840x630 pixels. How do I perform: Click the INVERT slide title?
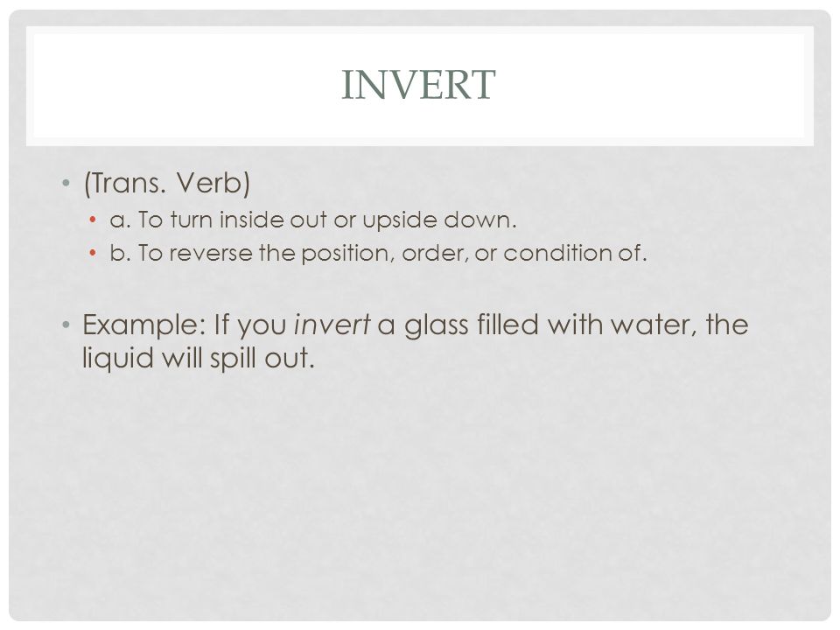418,85
